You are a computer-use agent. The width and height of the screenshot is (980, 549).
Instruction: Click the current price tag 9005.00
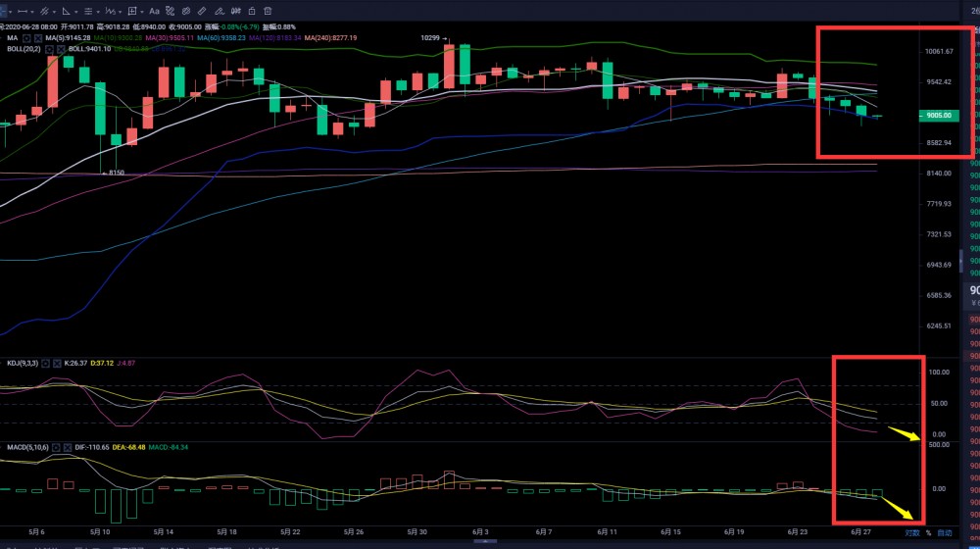[939, 116]
